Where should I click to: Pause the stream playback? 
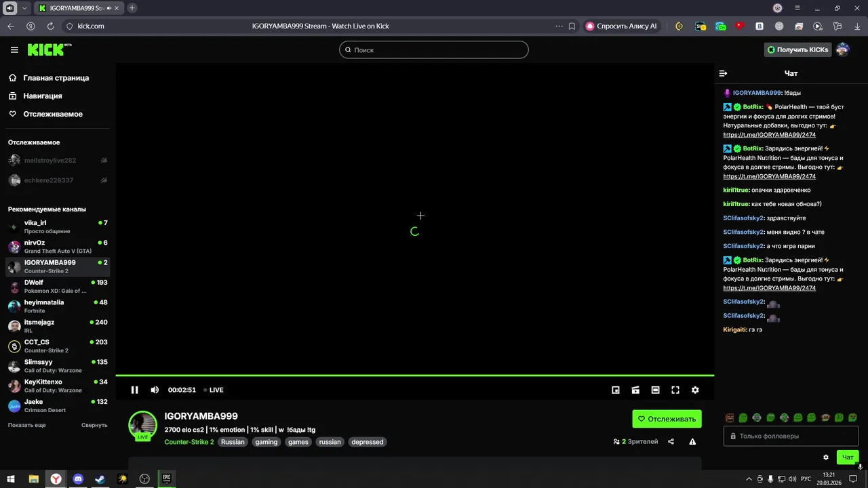tap(134, 390)
